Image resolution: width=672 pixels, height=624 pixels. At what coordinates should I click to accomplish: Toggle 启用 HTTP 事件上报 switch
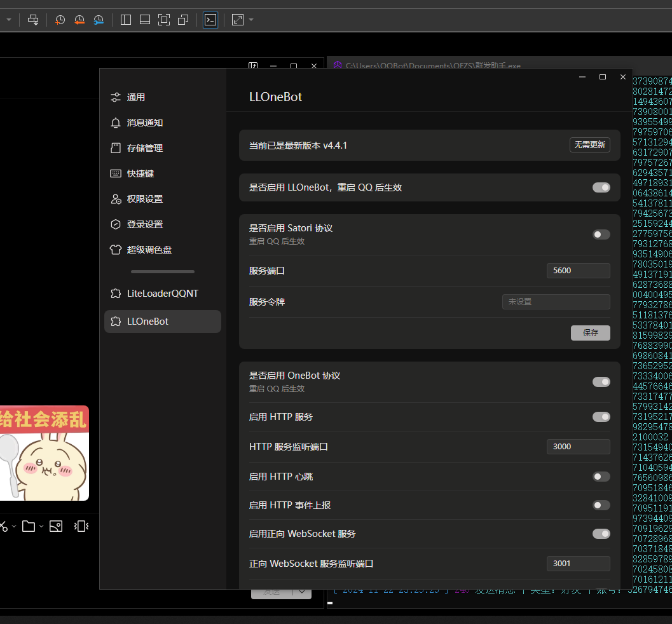601,505
